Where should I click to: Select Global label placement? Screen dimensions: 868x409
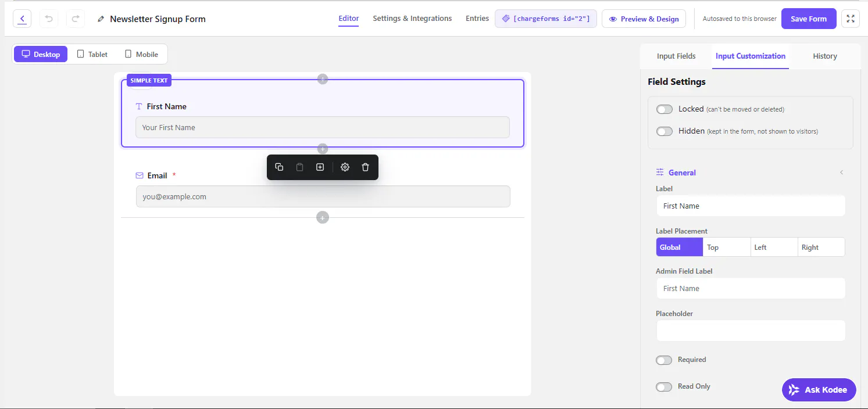(x=680, y=247)
